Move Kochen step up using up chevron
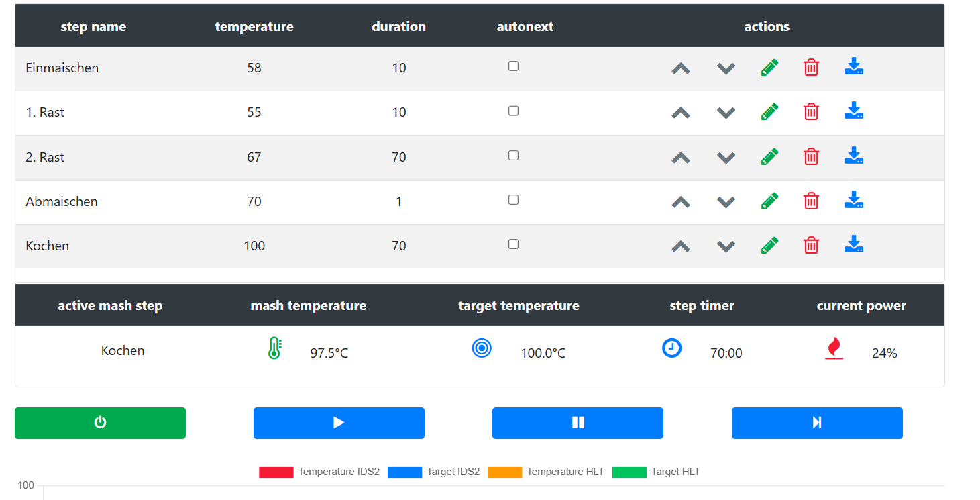This screenshot has width=980, height=500. tap(681, 246)
